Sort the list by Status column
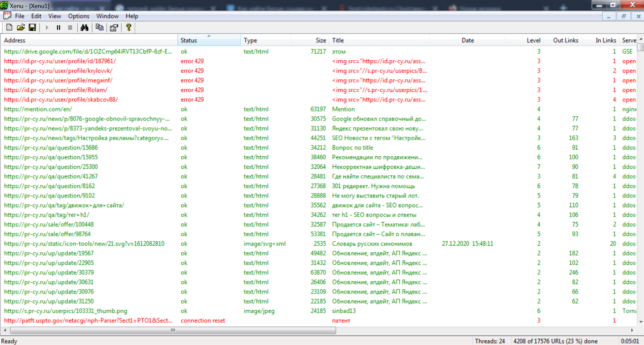Viewport: 644px width, 345px height. pyautogui.click(x=209, y=40)
